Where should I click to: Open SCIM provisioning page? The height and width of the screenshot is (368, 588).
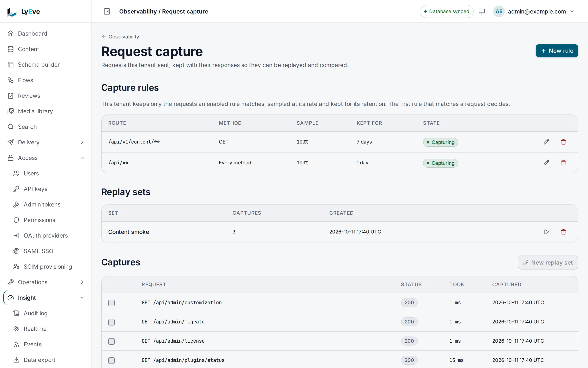48,267
